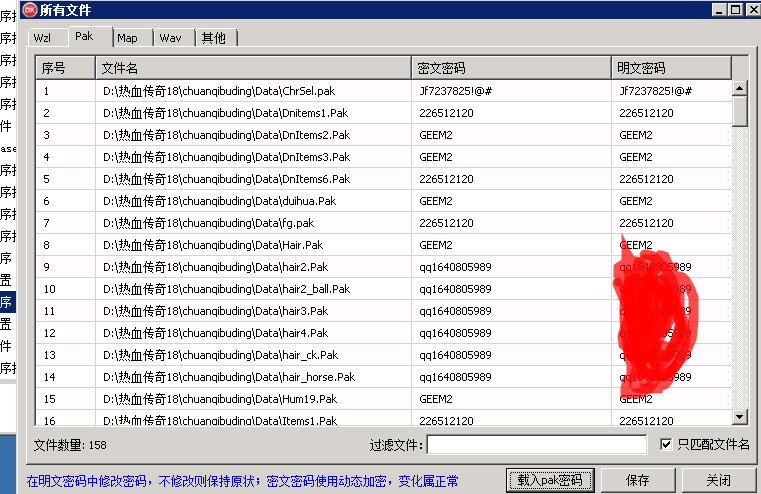Sort by the 文件名 column header

(253, 68)
